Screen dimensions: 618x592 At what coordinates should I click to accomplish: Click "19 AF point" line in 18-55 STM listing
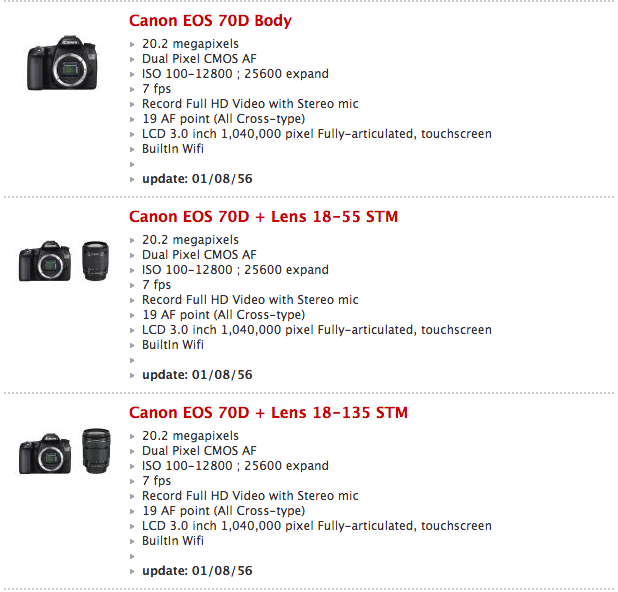point(223,315)
